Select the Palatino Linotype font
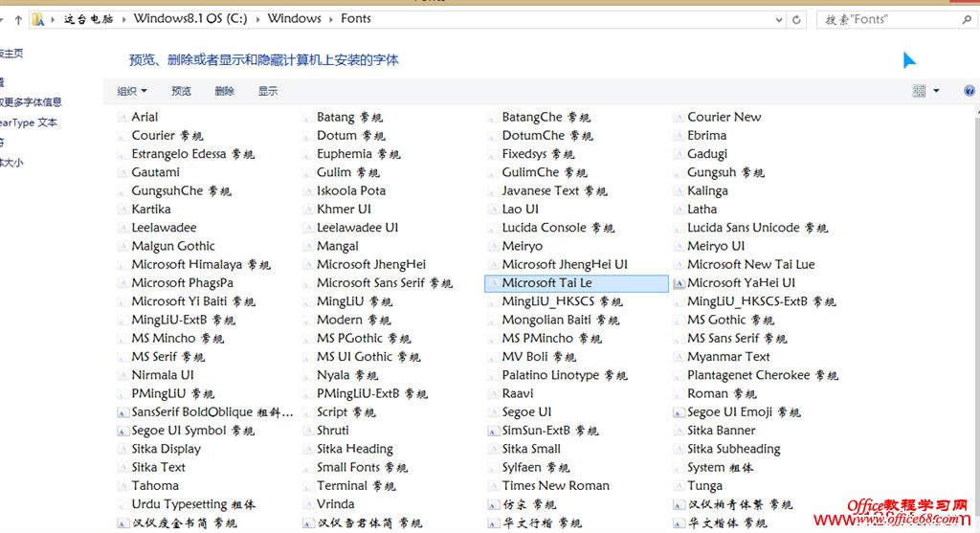The width and height of the screenshot is (980, 533). coord(565,375)
